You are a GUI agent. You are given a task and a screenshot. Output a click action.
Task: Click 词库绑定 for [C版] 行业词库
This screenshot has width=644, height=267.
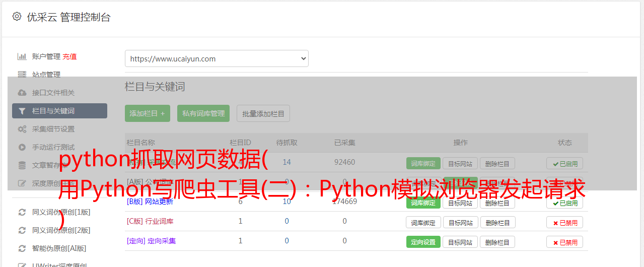point(423,222)
